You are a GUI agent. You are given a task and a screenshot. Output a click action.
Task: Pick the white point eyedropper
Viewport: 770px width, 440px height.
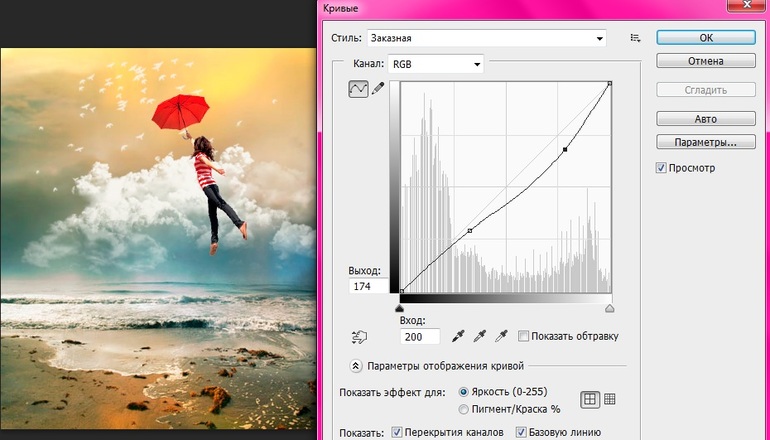pos(502,336)
